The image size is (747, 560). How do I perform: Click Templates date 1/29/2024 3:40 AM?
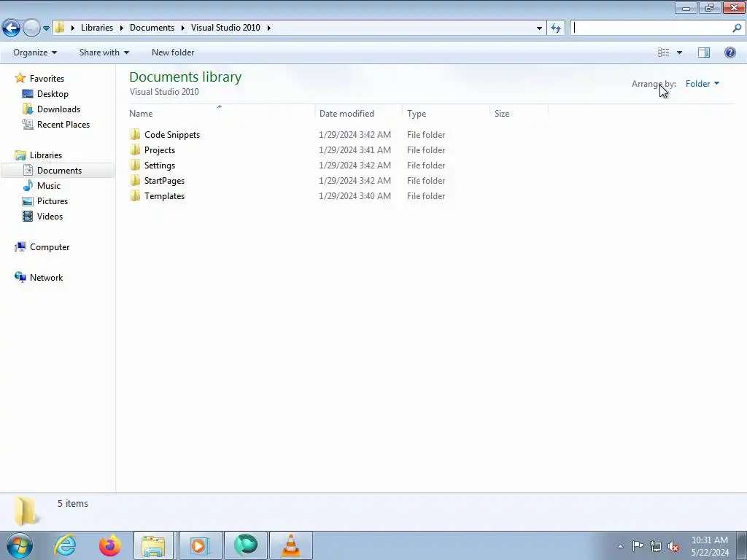[355, 195]
